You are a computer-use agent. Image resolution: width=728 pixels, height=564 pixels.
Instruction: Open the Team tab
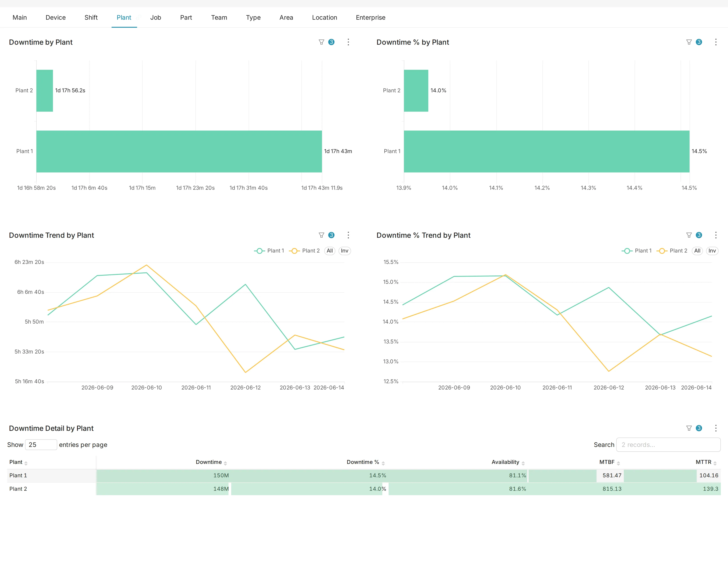[x=219, y=18]
